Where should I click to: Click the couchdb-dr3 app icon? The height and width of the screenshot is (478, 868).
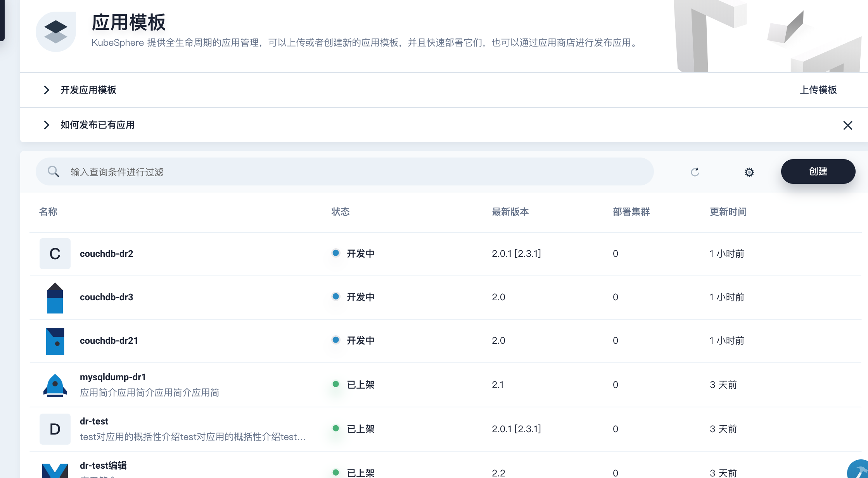pyautogui.click(x=55, y=298)
